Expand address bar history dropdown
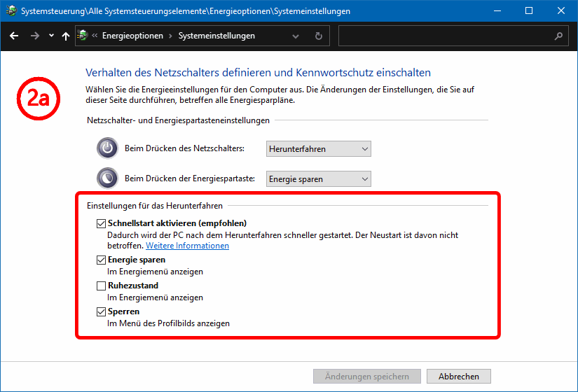This screenshot has width=578, height=392. coord(296,36)
